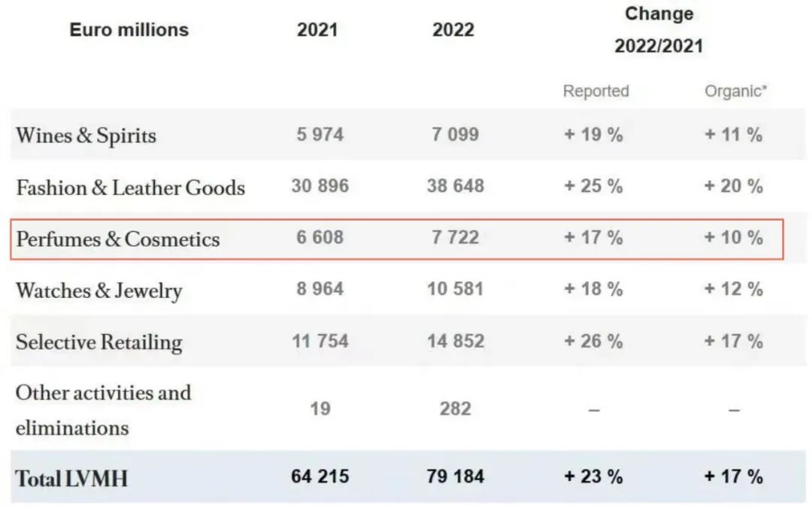Image resolution: width=812 pixels, height=514 pixels.
Task: Click Other activities and eliminations label
Action: 104,410
